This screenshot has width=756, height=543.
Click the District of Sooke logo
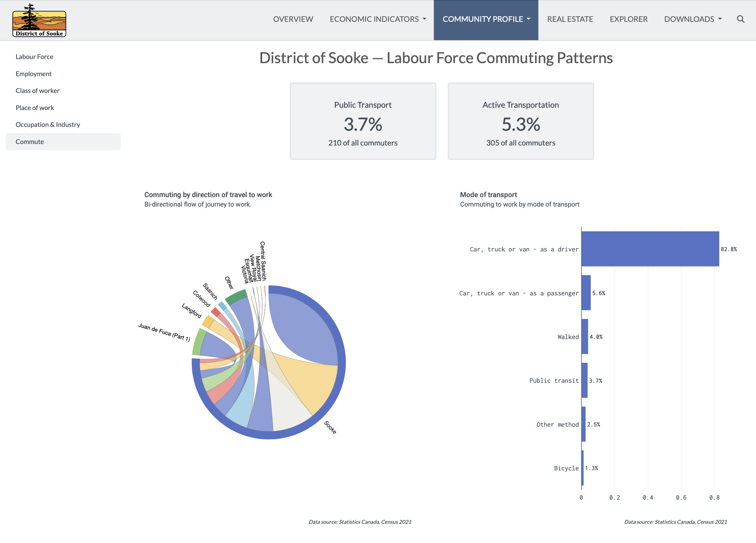pyautogui.click(x=39, y=21)
